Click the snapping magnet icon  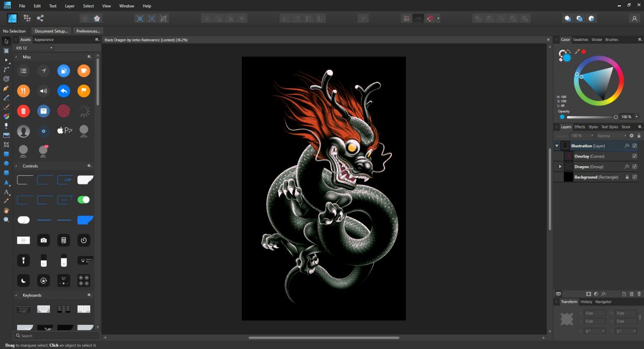[x=430, y=18]
